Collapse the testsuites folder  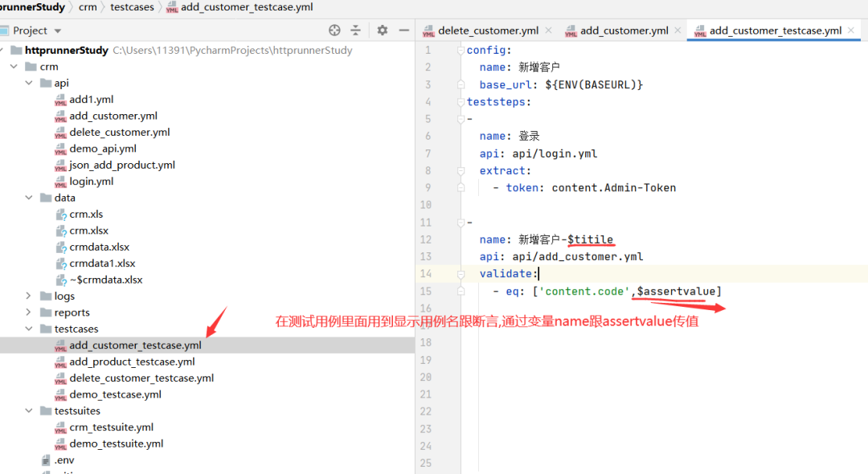[29, 411]
